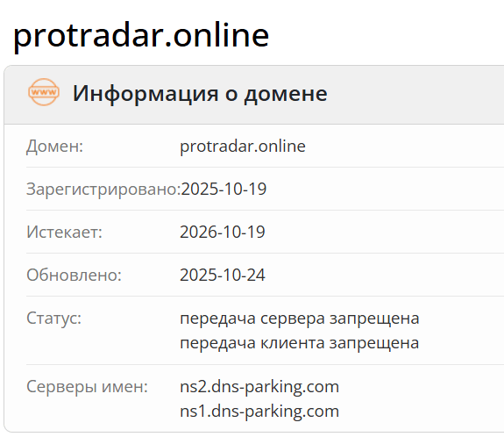Click the 'Обновлено:' label

tap(74, 276)
